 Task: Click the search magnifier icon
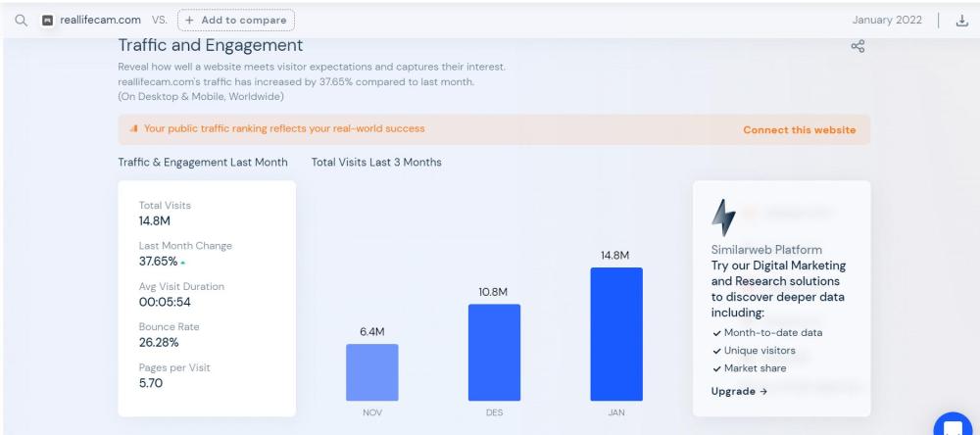pos(12,20)
